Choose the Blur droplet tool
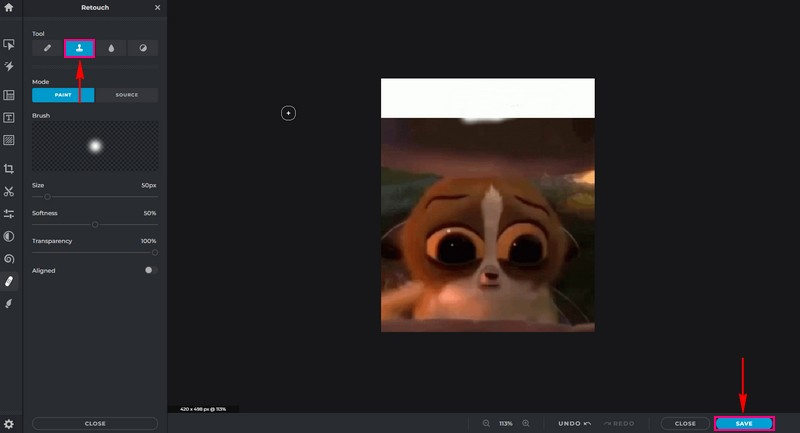Screen dimensions: 800x433 tap(111, 48)
